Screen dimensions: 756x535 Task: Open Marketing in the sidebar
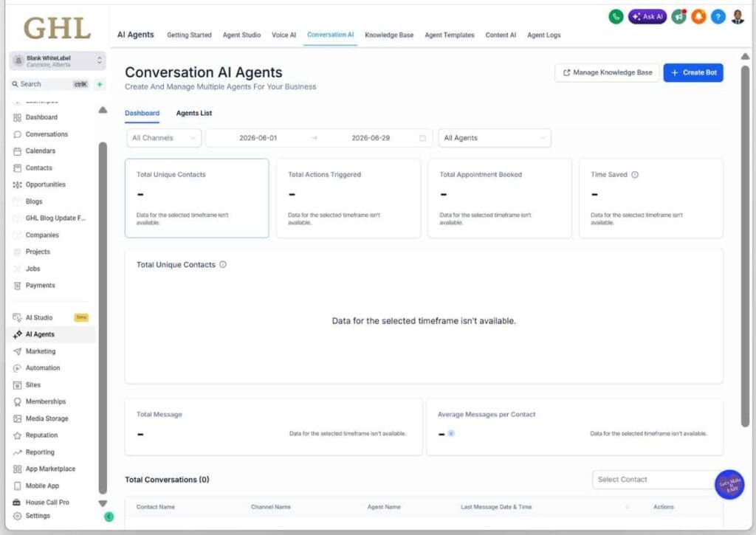[x=41, y=351]
